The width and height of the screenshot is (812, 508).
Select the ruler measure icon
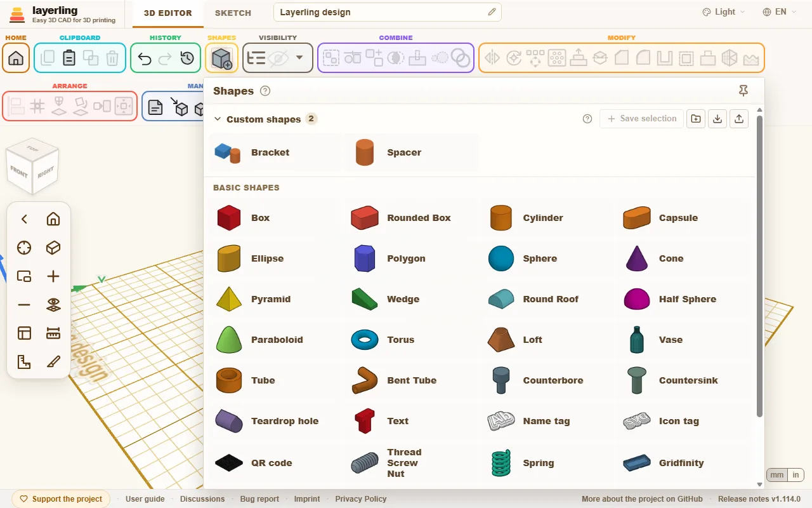click(x=53, y=333)
